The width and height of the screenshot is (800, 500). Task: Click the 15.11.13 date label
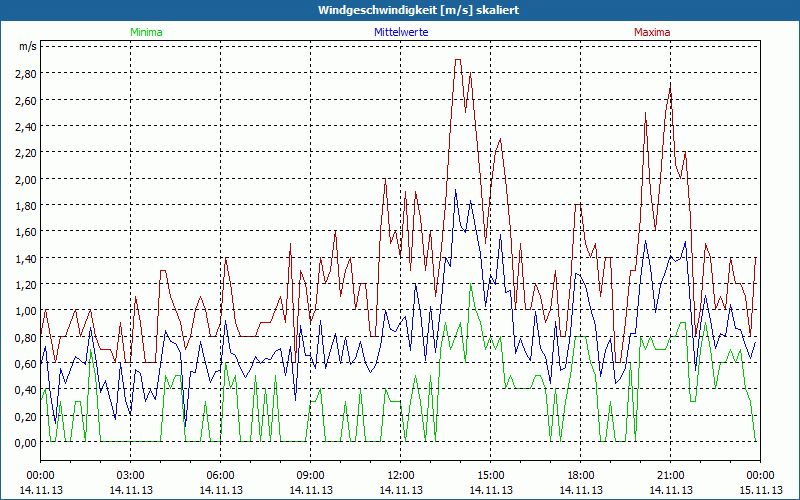tap(761, 490)
